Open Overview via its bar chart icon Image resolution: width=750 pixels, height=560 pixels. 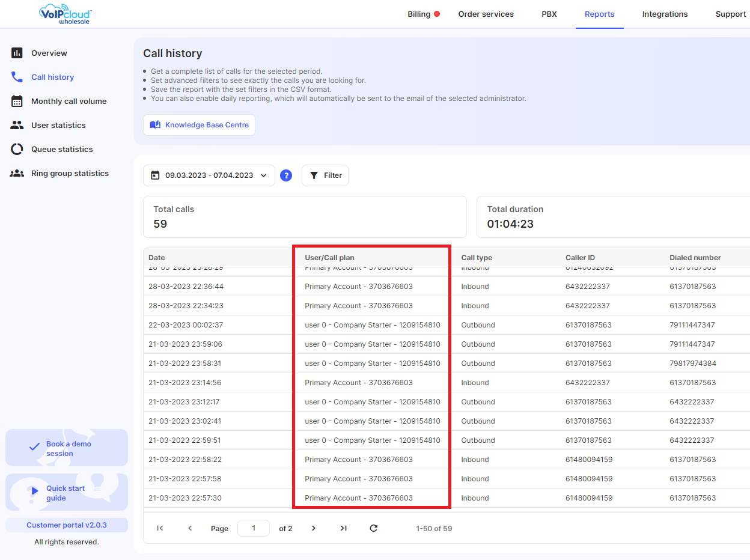point(17,53)
